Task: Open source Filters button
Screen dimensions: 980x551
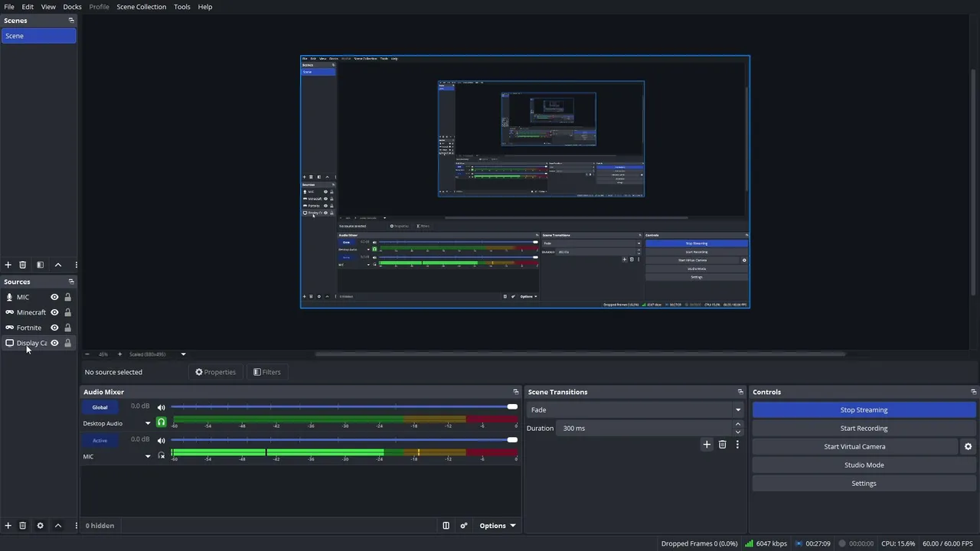Action: click(x=267, y=372)
